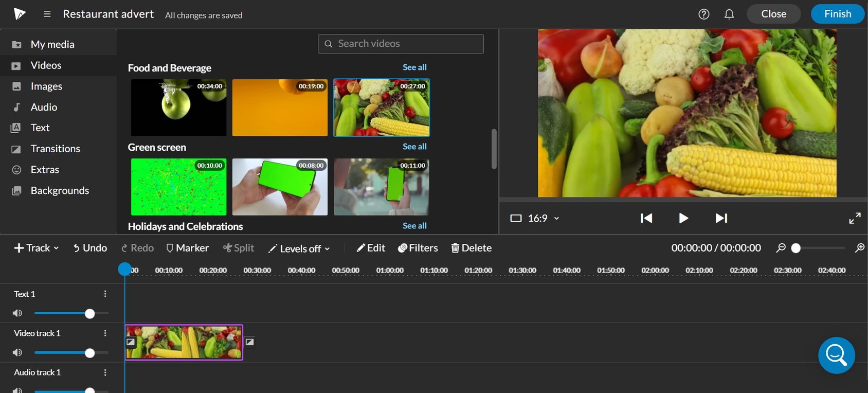Image resolution: width=868 pixels, height=393 pixels.
Task: Skip to the next clip in preview
Action: coord(721,218)
